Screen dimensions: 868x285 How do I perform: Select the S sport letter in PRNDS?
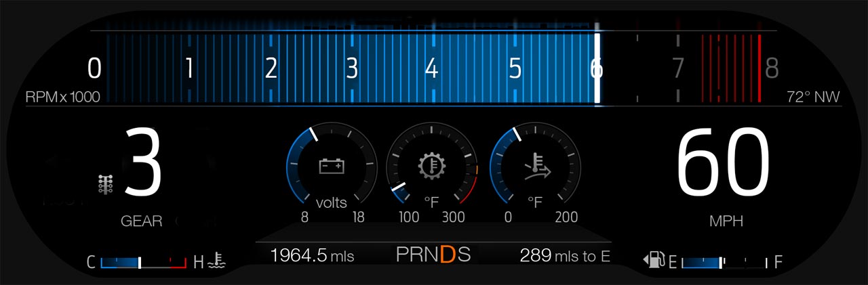click(464, 255)
